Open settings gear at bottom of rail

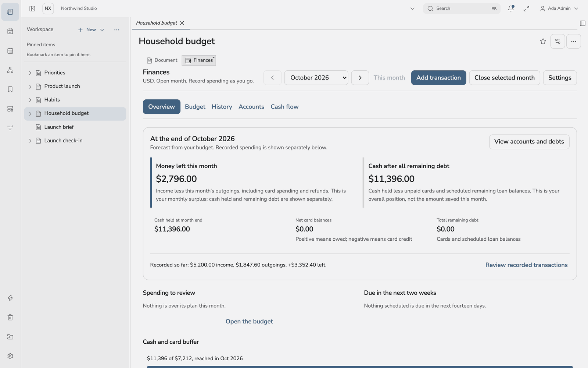(x=10, y=356)
